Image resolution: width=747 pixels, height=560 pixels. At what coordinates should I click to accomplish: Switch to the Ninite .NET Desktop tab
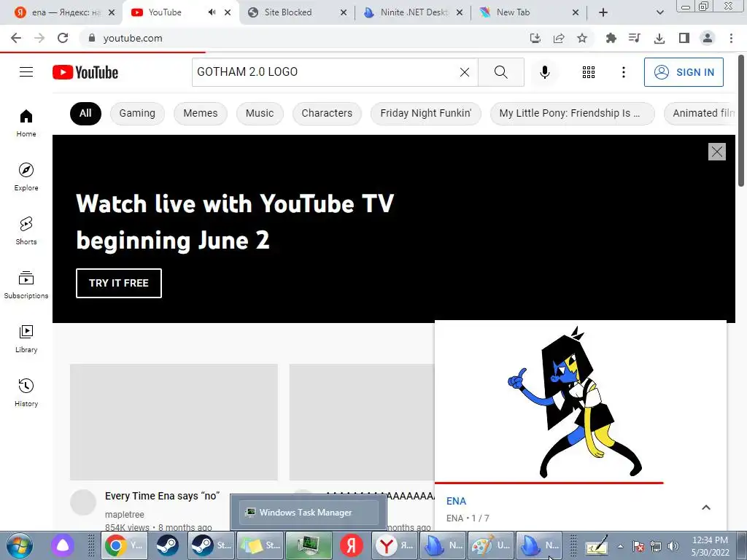pyautogui.click(x=413, y=12)
